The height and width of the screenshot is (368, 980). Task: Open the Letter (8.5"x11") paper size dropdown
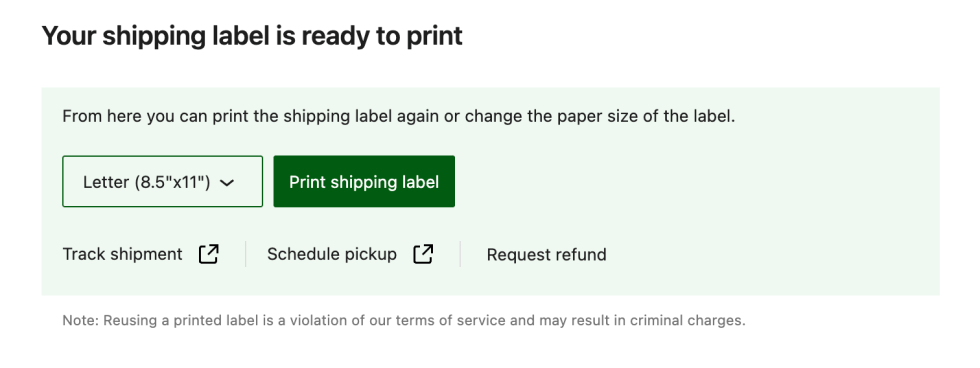coord(162,181)
